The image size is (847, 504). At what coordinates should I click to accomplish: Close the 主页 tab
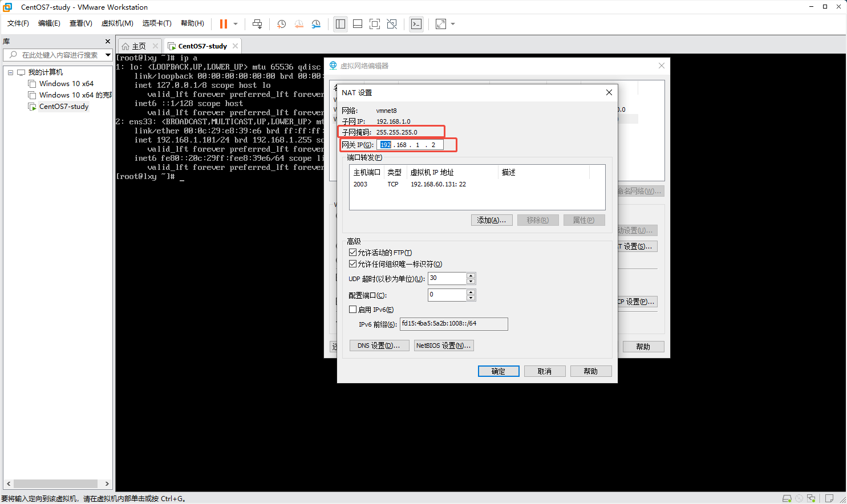click(155, 46)
